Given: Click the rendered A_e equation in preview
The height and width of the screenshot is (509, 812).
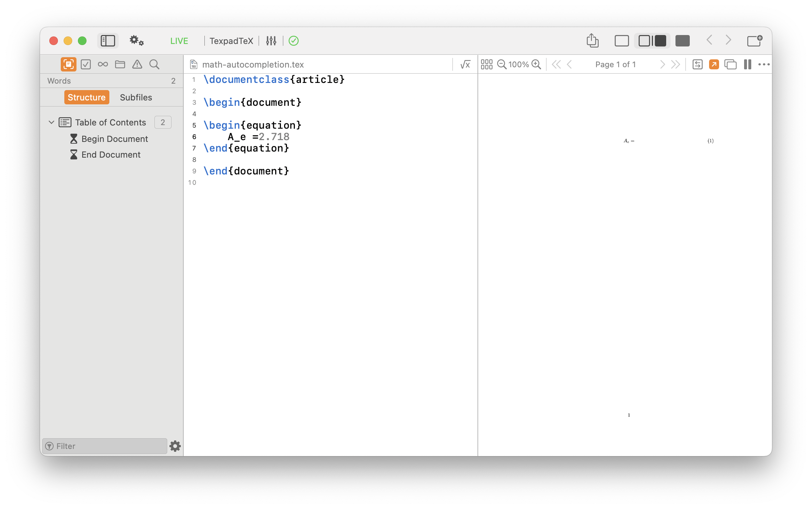Looking at the screenshot, I should 629,141.
